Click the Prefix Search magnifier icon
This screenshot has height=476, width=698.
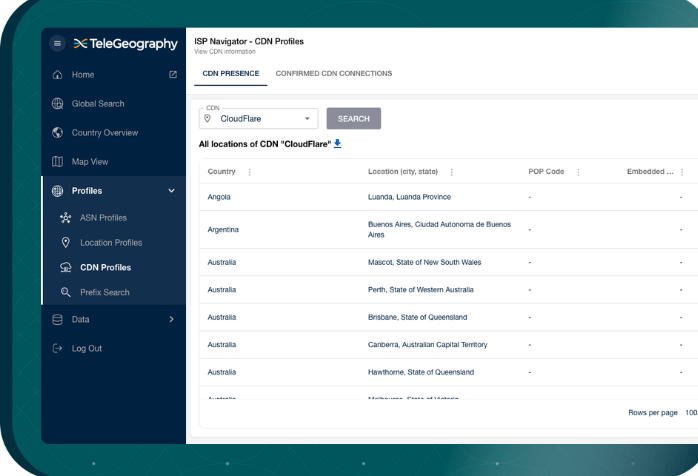[65, 292]
